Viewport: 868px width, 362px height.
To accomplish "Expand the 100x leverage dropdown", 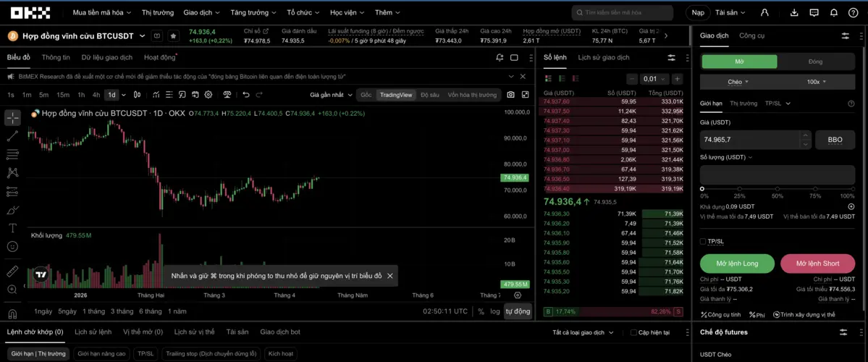I will click(x=816, y=82).
